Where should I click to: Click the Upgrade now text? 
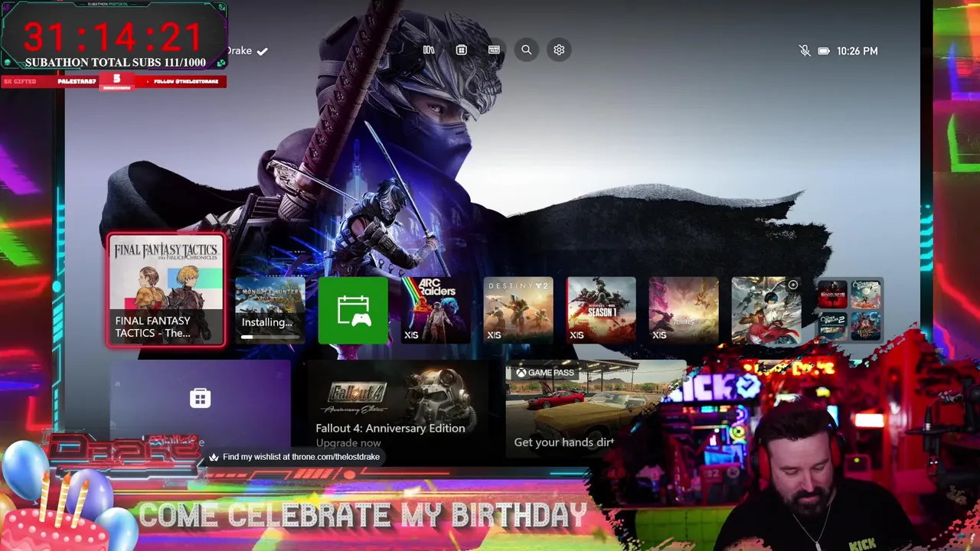pos(348,443)
